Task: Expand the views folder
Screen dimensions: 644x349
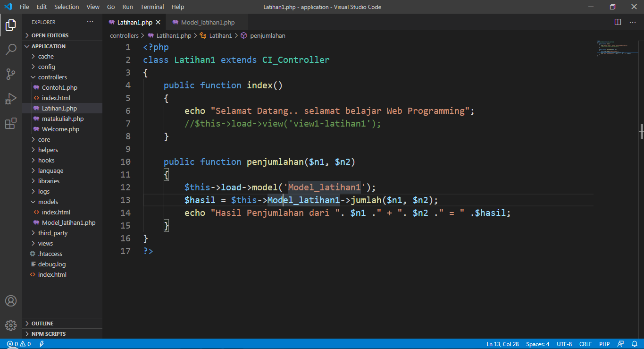Action: 45,243
